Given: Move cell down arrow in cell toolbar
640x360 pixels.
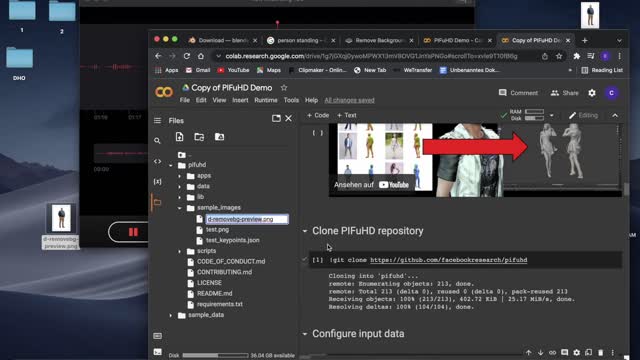Looking at the screenshot, I should pos(540,352).
